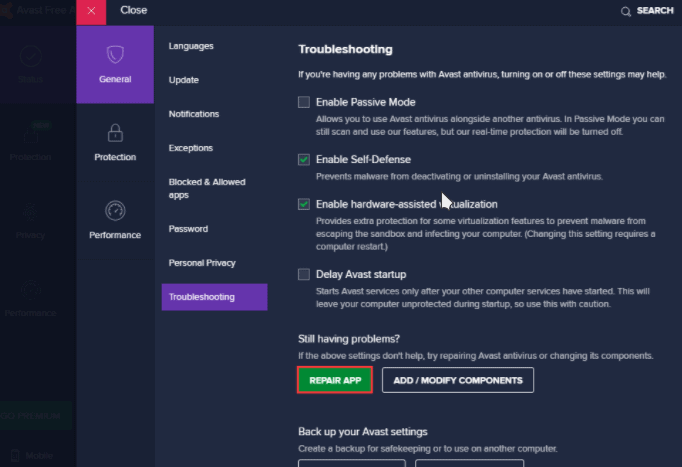The height and width of the screenshot is (467, 682).
Task: Click the red X close icon
Action: click(x=91, y=11)
